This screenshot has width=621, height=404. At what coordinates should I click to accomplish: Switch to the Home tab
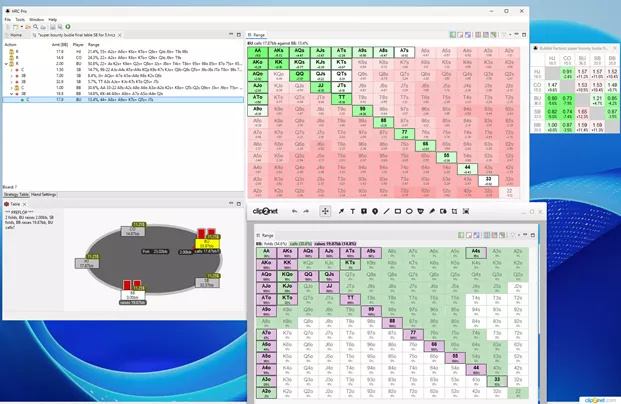tap(16, 35)
